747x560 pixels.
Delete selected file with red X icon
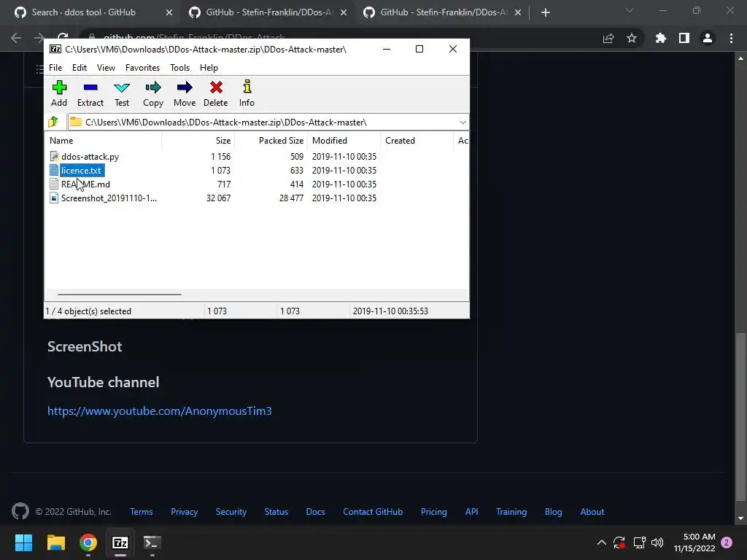(x=216, y=93)
